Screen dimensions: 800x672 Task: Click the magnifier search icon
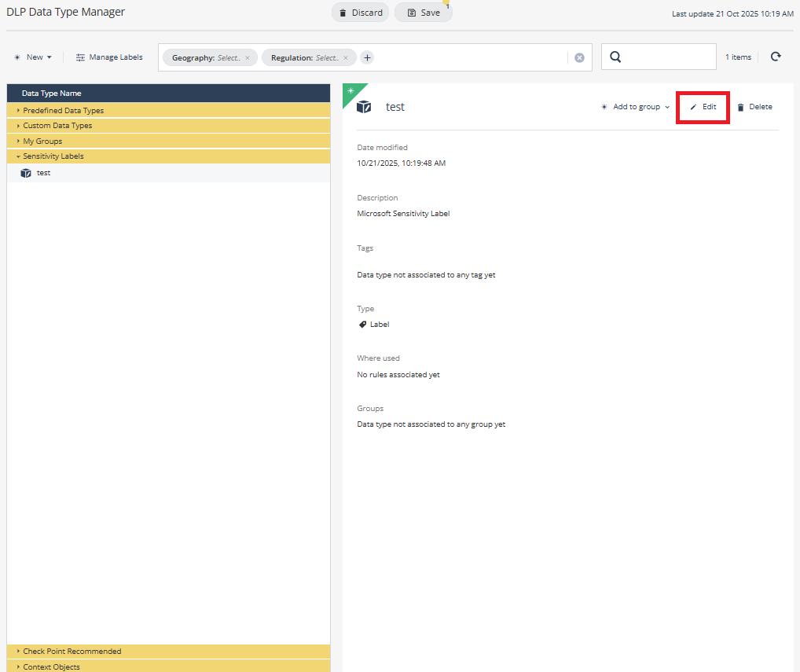615,57
